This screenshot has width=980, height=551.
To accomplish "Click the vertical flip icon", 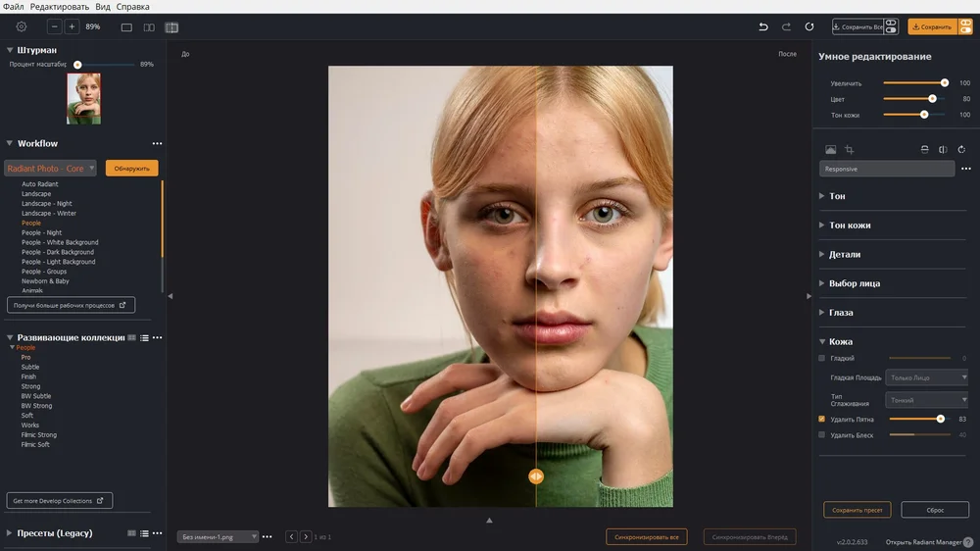I will 924,149.
